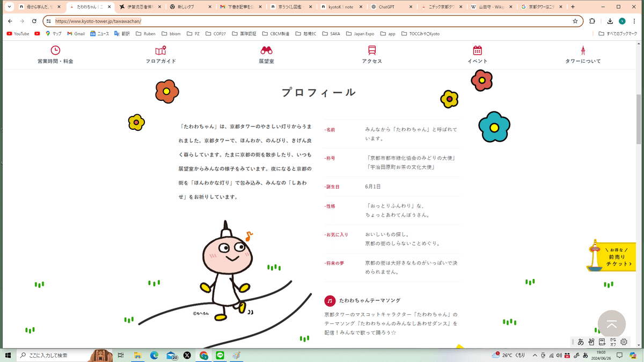644x362 pixels.
Task: Switch to the kyotoK note tab
Action: (341, 7)
